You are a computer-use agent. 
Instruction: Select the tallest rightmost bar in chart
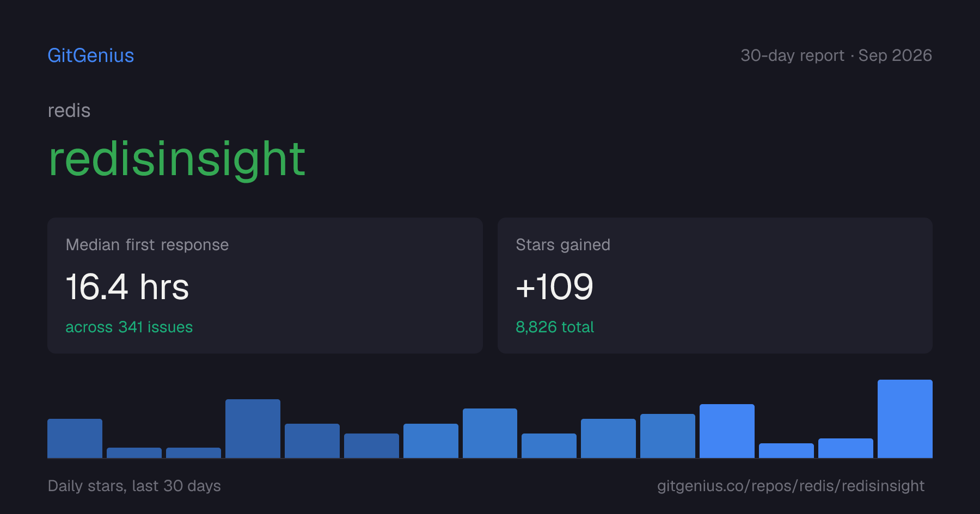point(905,419)
